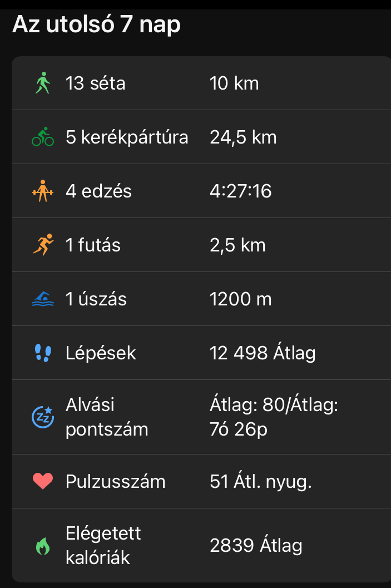Tap the 'Az utolsó 7 nap' heading
This screenshot has width=391, height=588.
point(96,25)
